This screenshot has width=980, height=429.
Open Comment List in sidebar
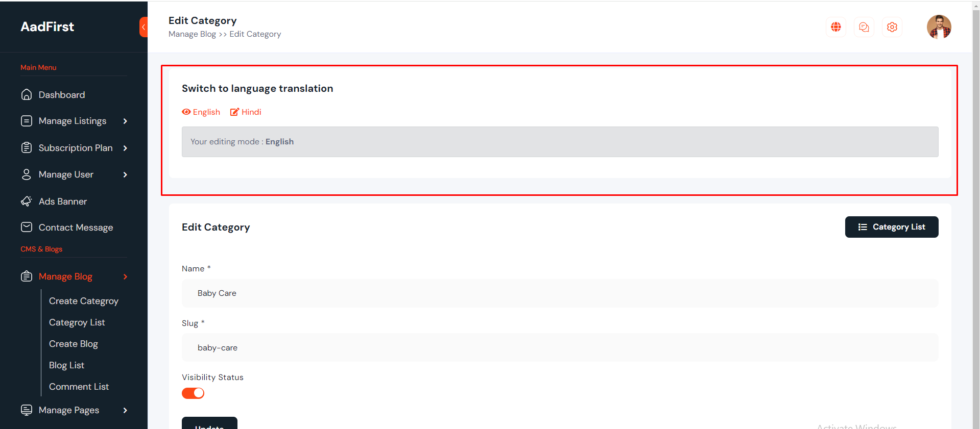click(x=79, y=387)
